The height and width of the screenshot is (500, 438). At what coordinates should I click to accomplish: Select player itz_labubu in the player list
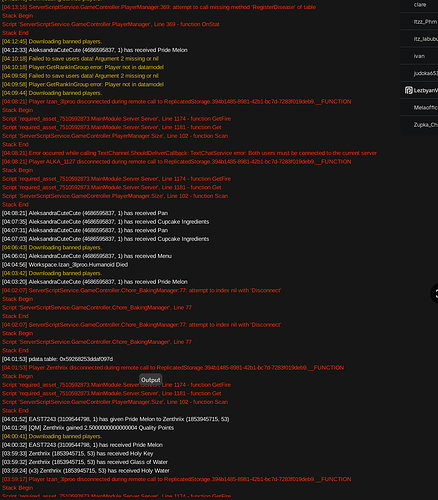click(x=426, y=39)
